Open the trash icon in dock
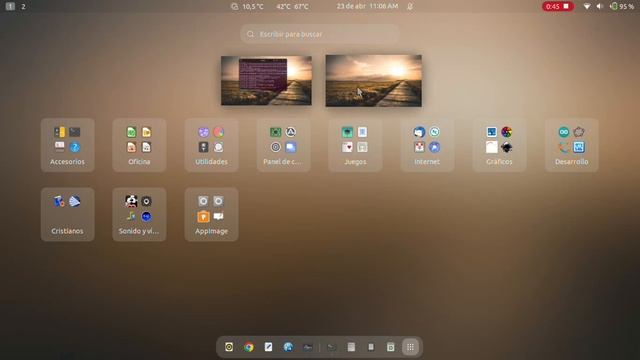640x360 pixels. [391, 347]
